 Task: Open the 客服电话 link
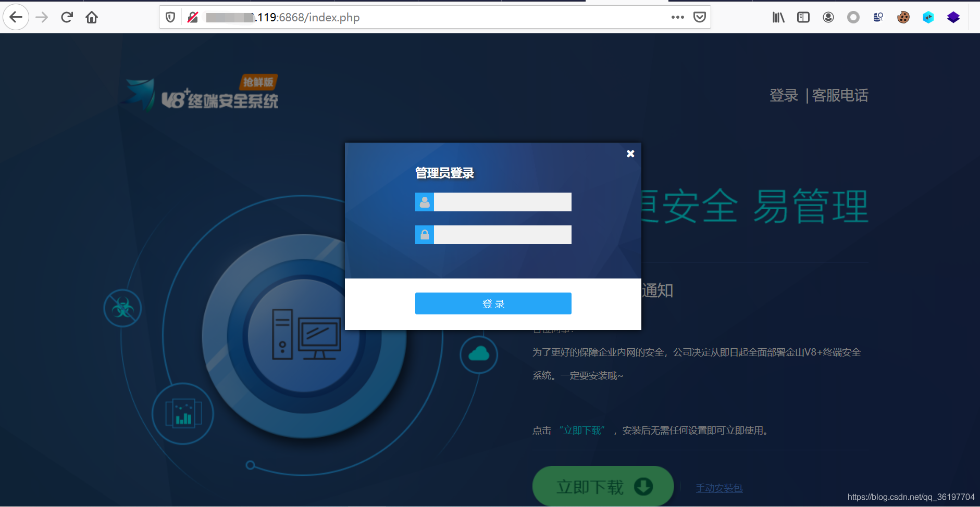pyautogui.click(x=840, y=95)
